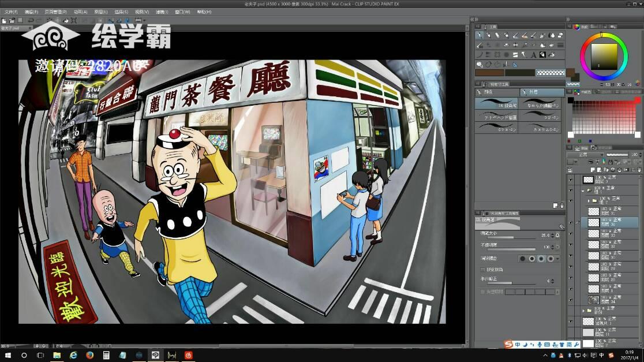The height and width of the screenshot is (362, 644).
Task: Select the transparent checkerboard color bar
Action: pos(551,73)
